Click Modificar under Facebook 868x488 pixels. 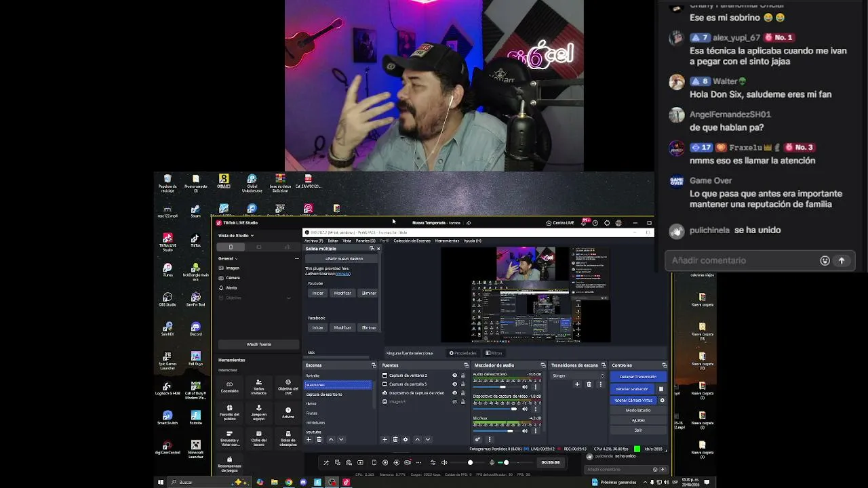point(342,327)
